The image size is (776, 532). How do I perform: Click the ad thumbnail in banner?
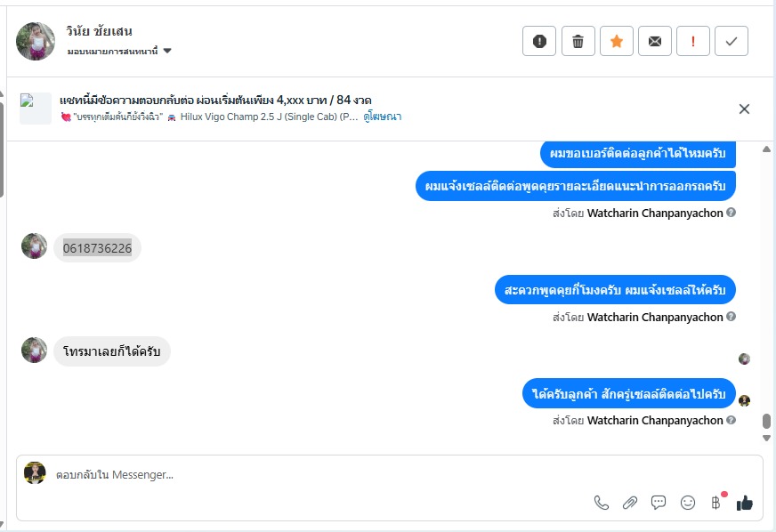point(36,109)
